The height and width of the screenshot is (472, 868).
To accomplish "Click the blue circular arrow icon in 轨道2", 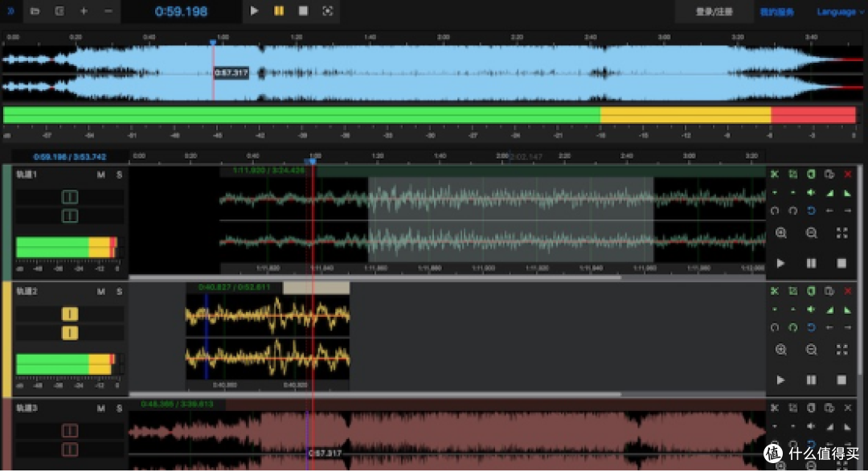I will pos(811,327).
